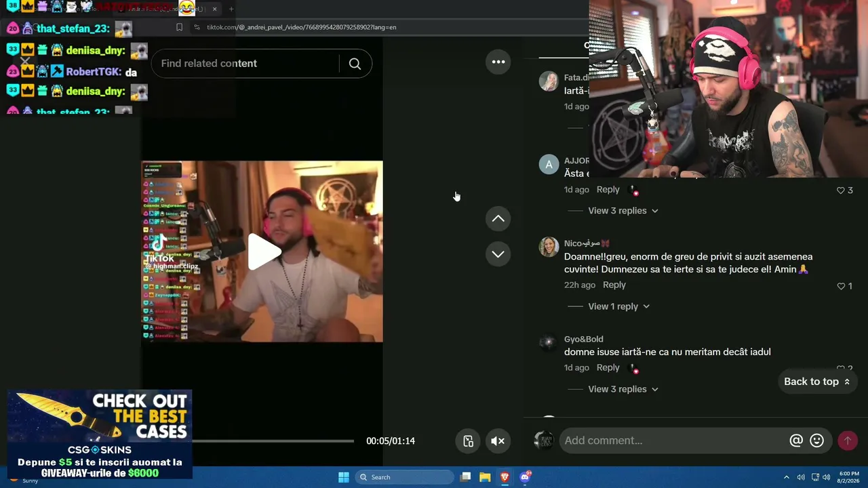Click the video timestamp 00:05/01:14
This screenshot has width=868, height=488.
coord(391,441)
